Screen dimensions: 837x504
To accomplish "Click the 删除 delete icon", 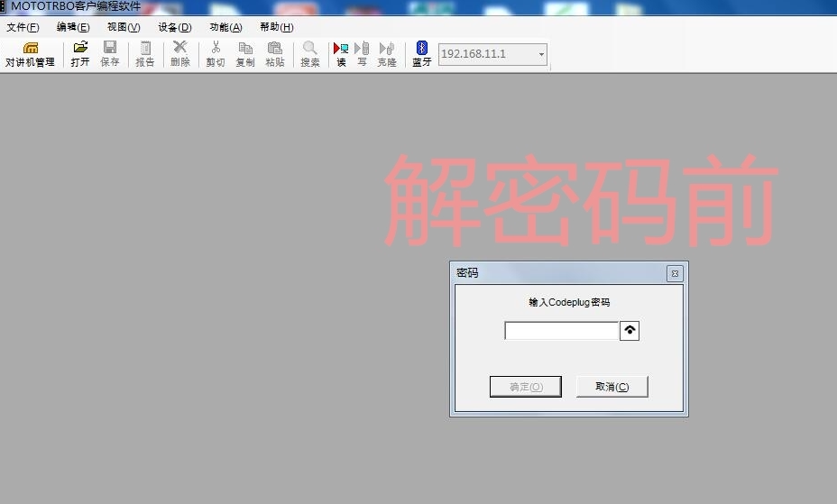I will coord(179,54).
